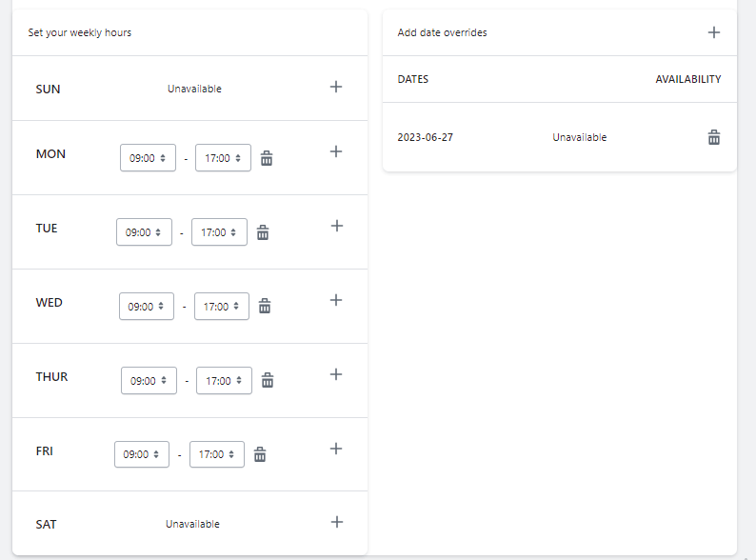Click the 2023-06-27 override date

click(x=426, y=137)
